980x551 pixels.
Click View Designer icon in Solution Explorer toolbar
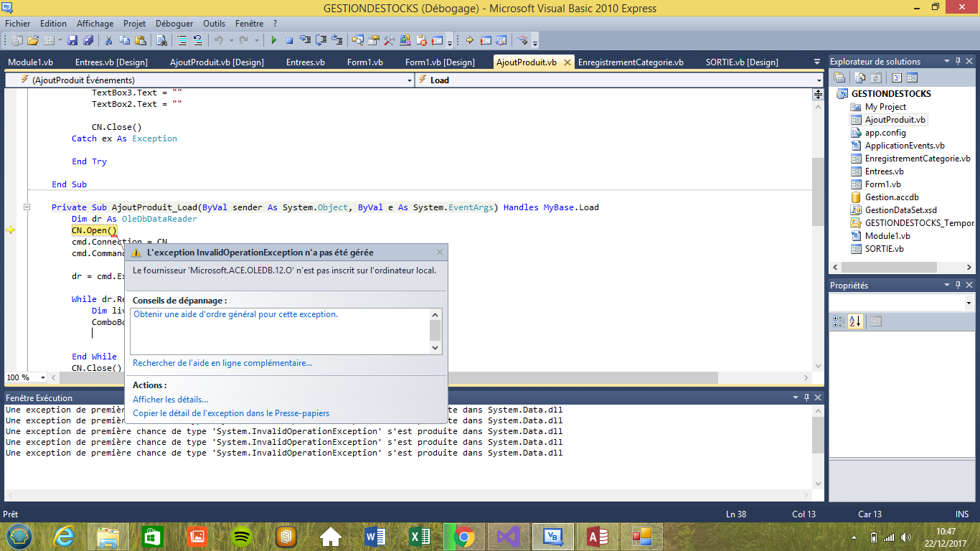[x=912, y=77]
